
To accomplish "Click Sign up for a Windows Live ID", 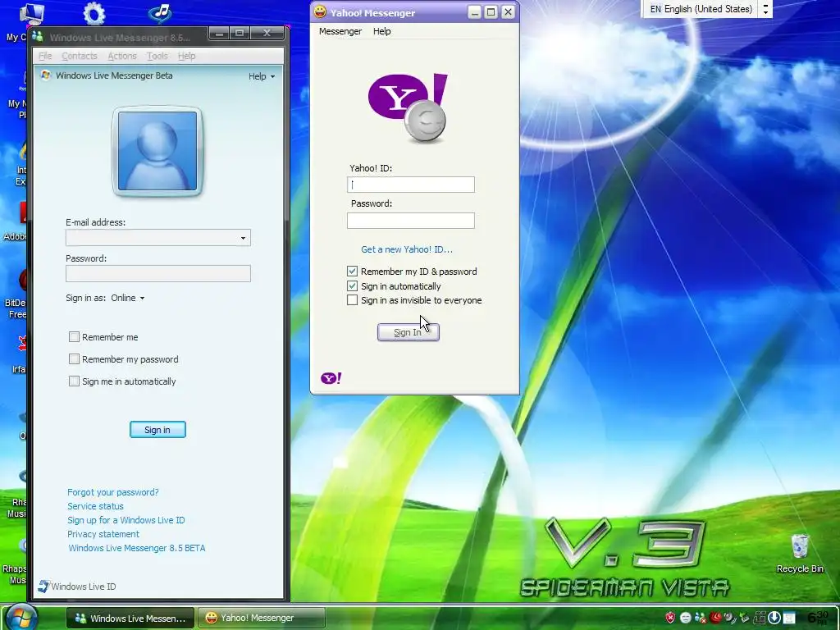I will coord(126,519).
